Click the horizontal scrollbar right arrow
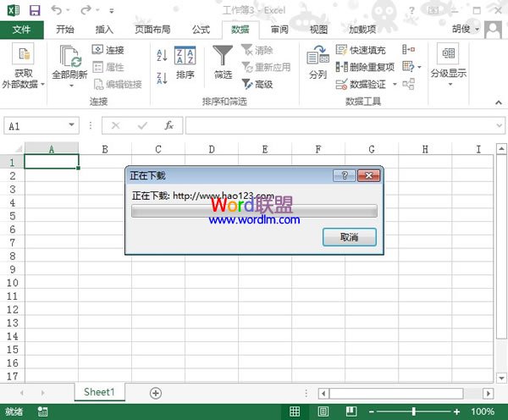This screenshot has width=508, height=420. point(488,394)
